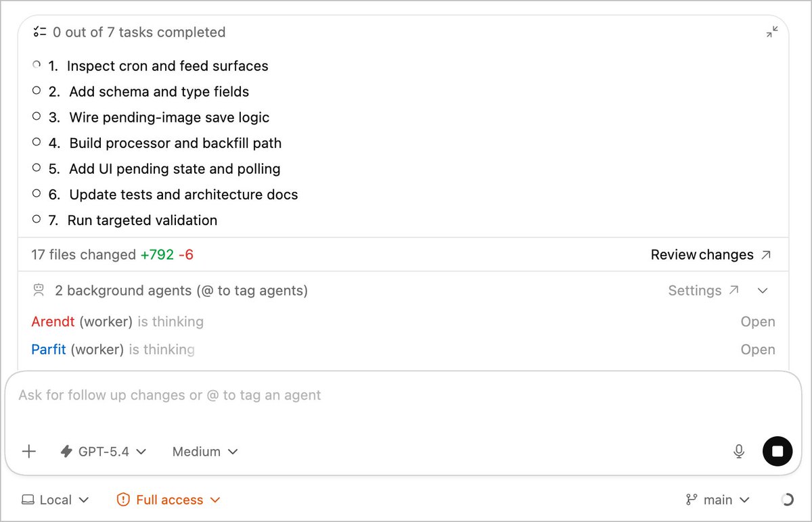Viewport: 812px width, 522px height.
Task: Click the loading progress spinner at bottom right
Action: 787,500
